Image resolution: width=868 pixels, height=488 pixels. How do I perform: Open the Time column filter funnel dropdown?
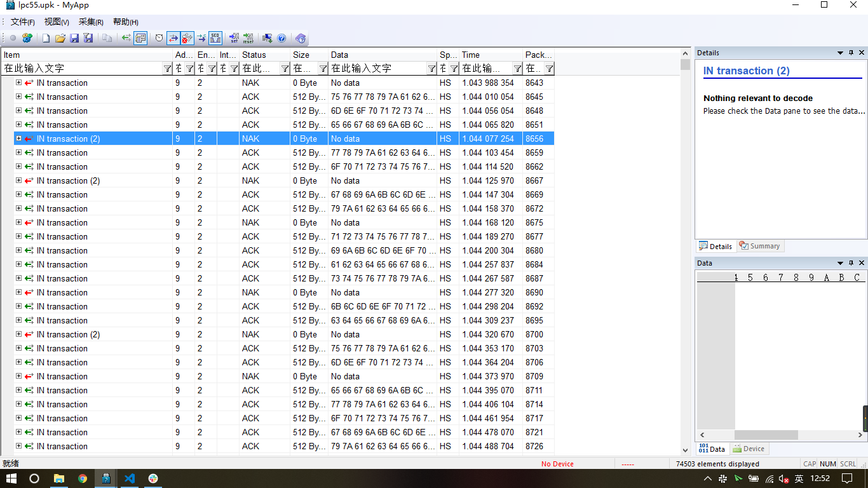[517, 68]
